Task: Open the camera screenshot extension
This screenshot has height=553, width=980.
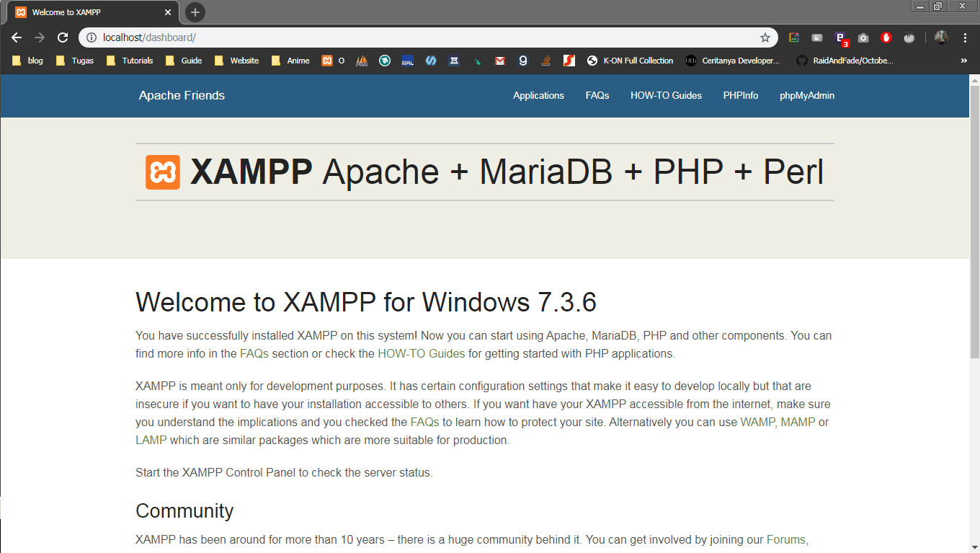Action: [863, 37]
